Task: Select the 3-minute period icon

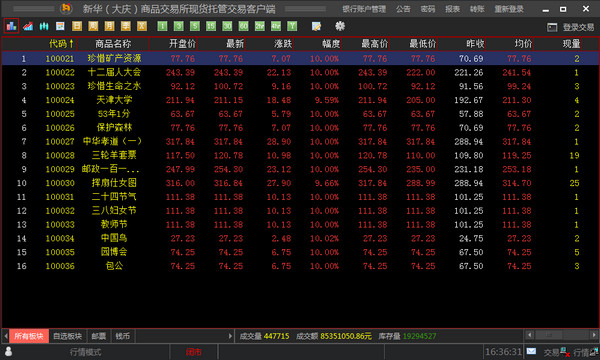Action: (178, 26)
